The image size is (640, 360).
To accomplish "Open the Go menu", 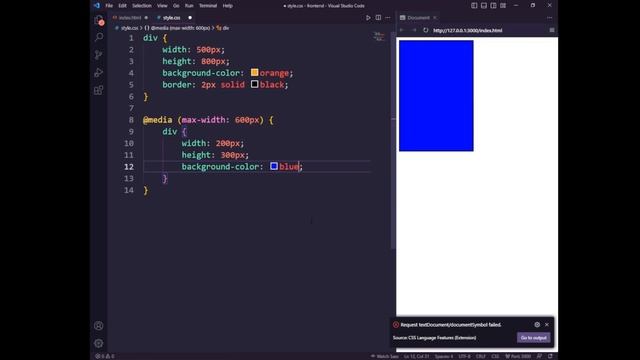I will click(x=176, y=6).
